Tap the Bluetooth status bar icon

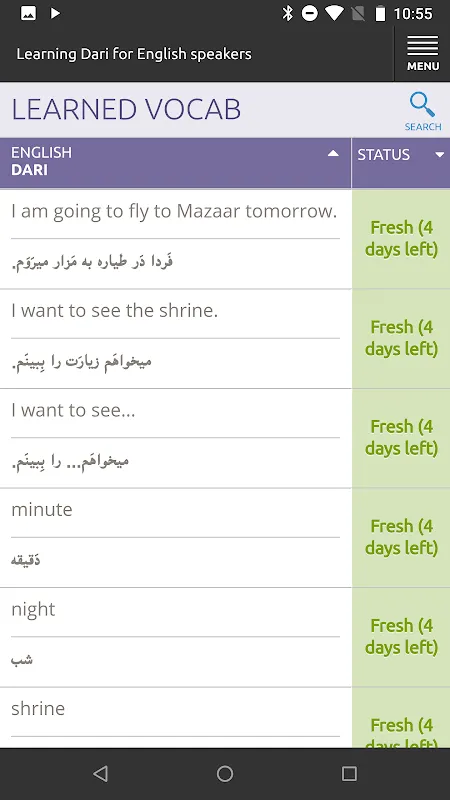(x=288, y=13)
